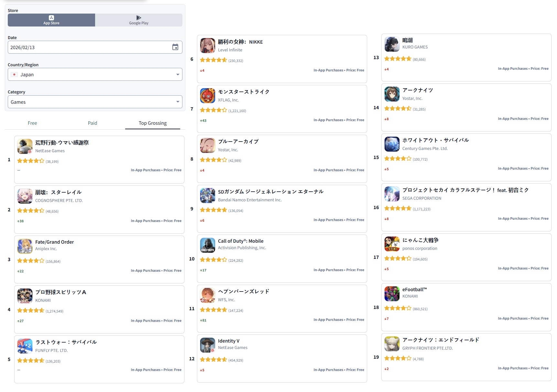Click the Call of Duty: Mobile icon
Screen dimensions: 557x392
(208, 245)
